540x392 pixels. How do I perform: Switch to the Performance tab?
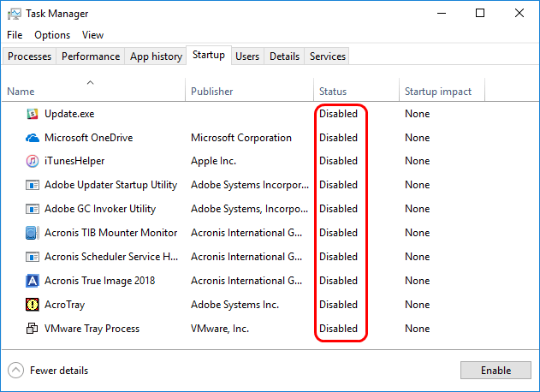pos(91,56)
